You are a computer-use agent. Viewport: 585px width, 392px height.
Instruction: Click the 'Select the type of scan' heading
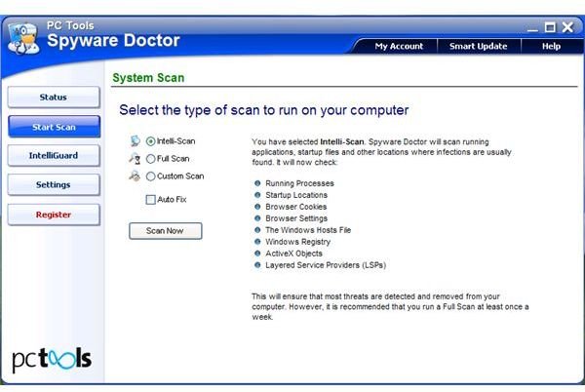264,110
